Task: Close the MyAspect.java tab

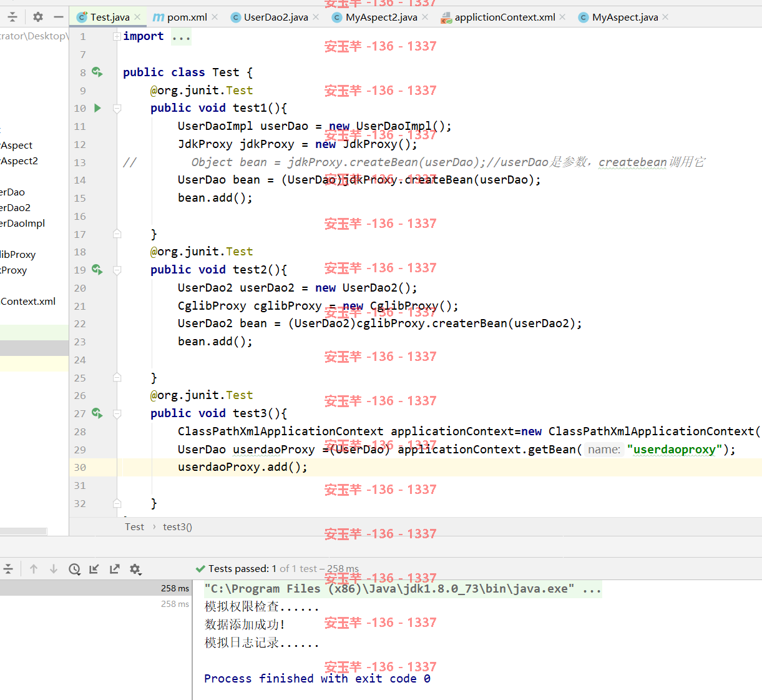Action: pyautogui.click(x=665, y=17)
